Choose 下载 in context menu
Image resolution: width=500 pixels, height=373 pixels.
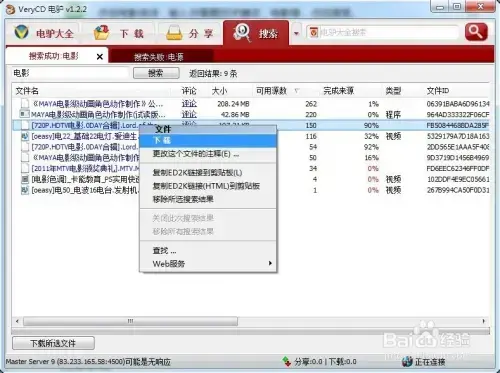coord(208,140)
